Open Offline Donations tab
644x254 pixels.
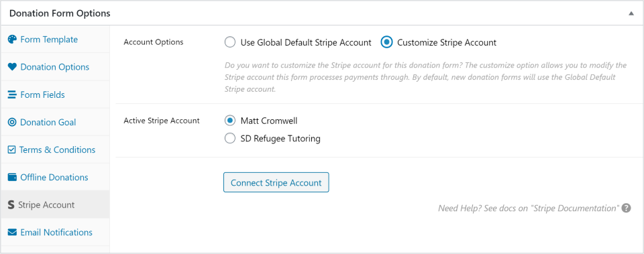click(x=55, y=178)
